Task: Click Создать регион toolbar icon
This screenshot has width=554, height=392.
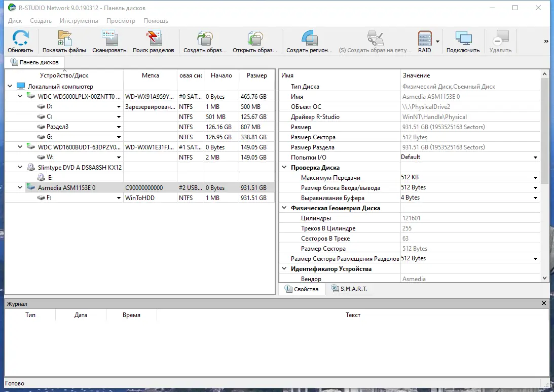Action: pos(310,38)
